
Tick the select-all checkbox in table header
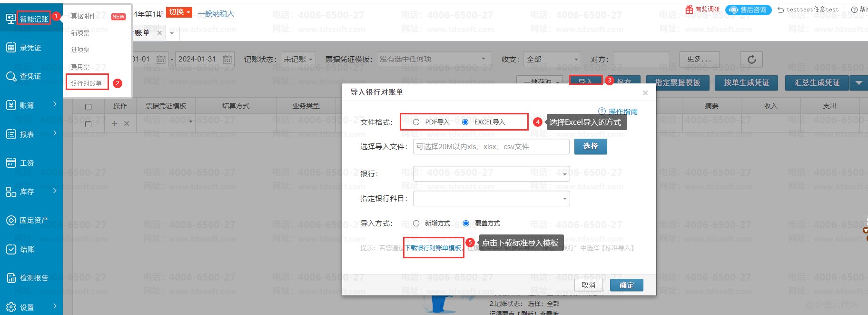click(88, 107)
